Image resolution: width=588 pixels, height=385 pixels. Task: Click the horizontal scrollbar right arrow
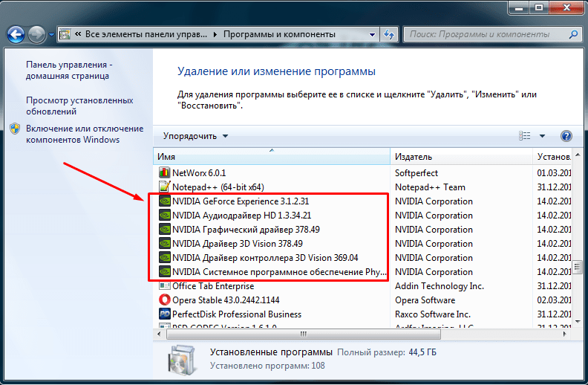(x=565, y=334)
